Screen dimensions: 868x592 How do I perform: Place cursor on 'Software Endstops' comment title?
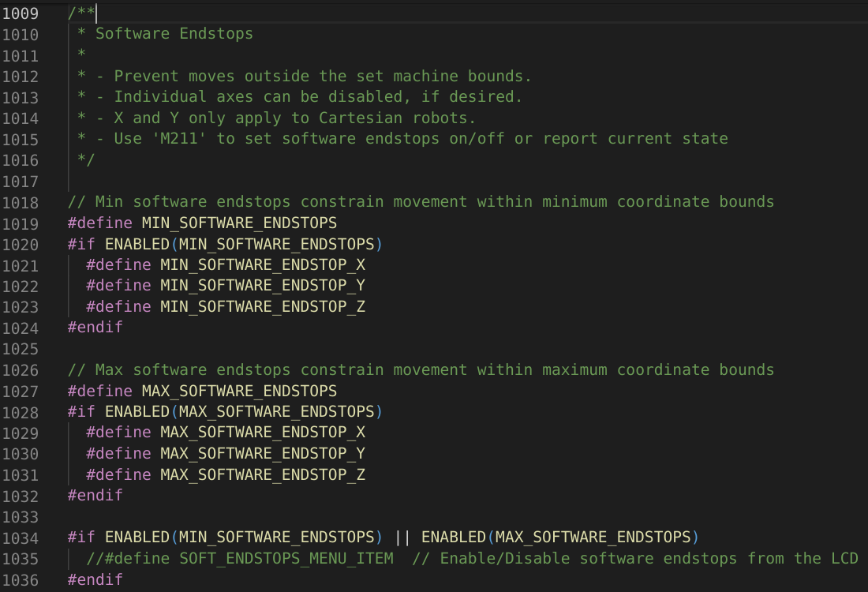(x=174, y=33)
